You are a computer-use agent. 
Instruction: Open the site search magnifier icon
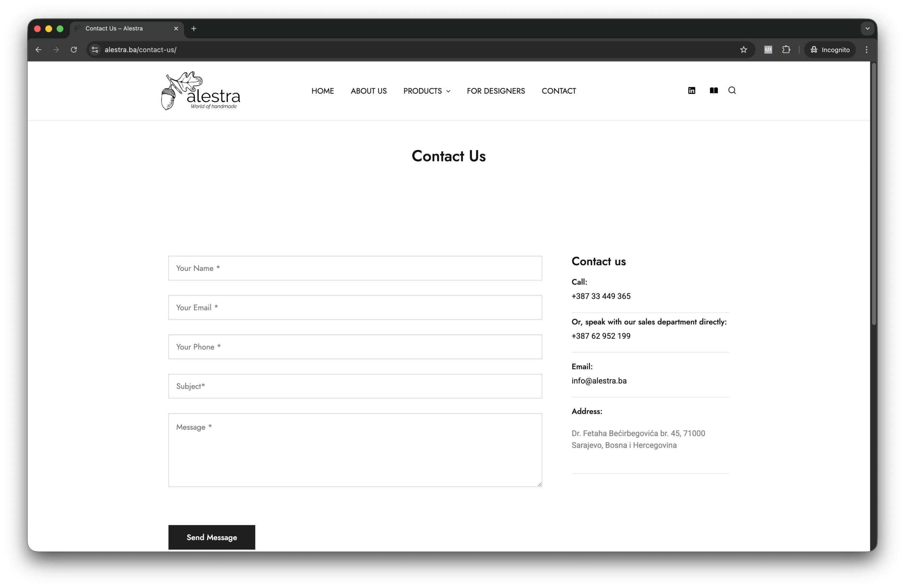coord(732,90)
